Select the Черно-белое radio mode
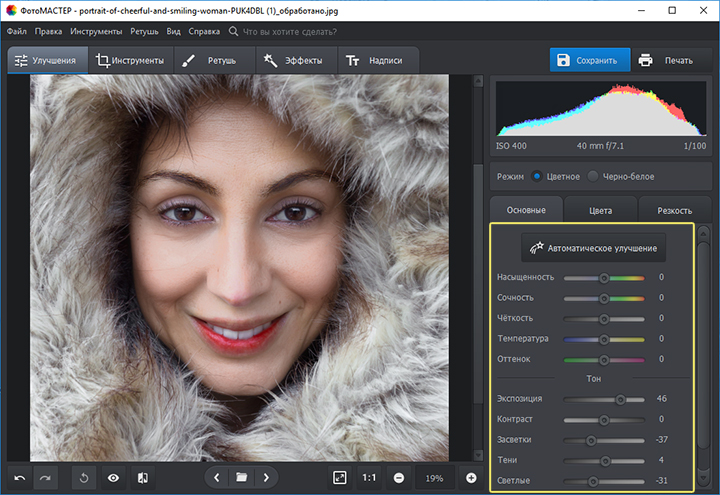The image size is (720, 495). coord(593,176)
